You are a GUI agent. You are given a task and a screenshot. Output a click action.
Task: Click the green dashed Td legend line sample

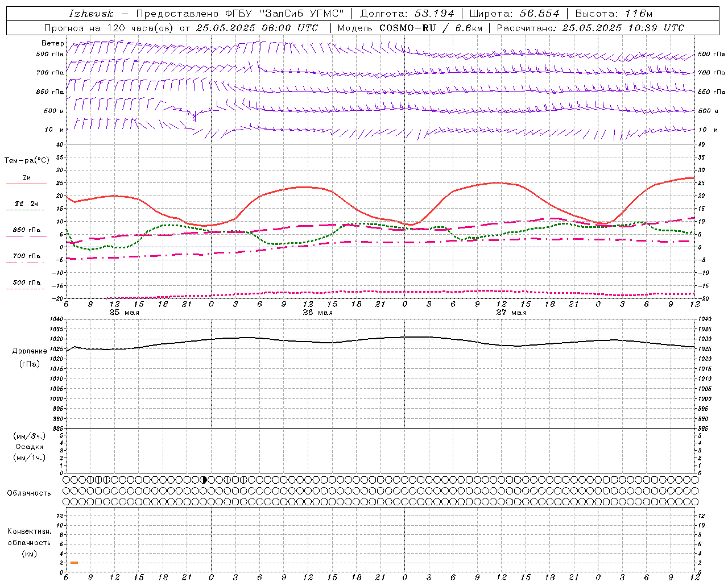[x=25, y=210]
